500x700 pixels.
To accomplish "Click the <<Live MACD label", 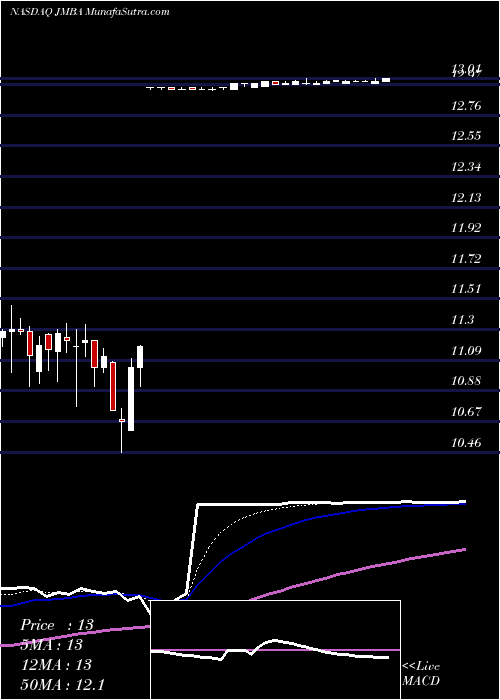I will (421, 674).
